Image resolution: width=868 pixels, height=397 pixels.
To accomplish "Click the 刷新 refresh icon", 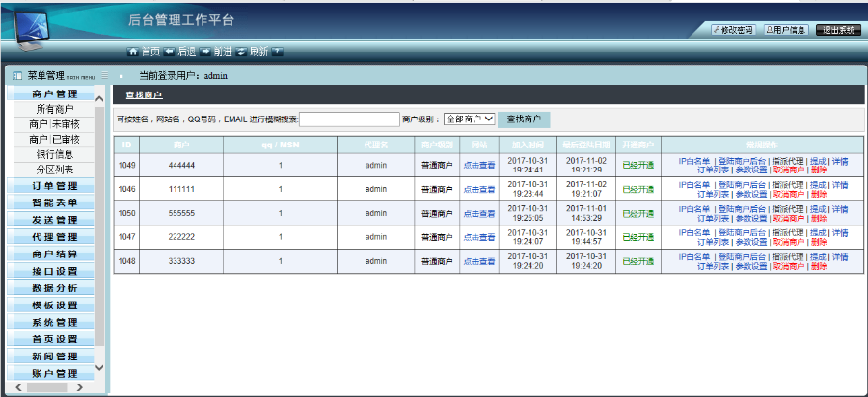I will tap(242, 51).
